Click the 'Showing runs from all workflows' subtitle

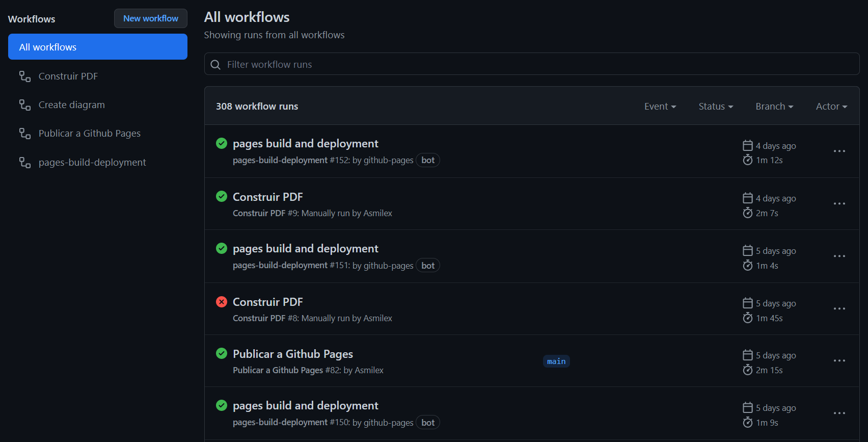(274, 35)
